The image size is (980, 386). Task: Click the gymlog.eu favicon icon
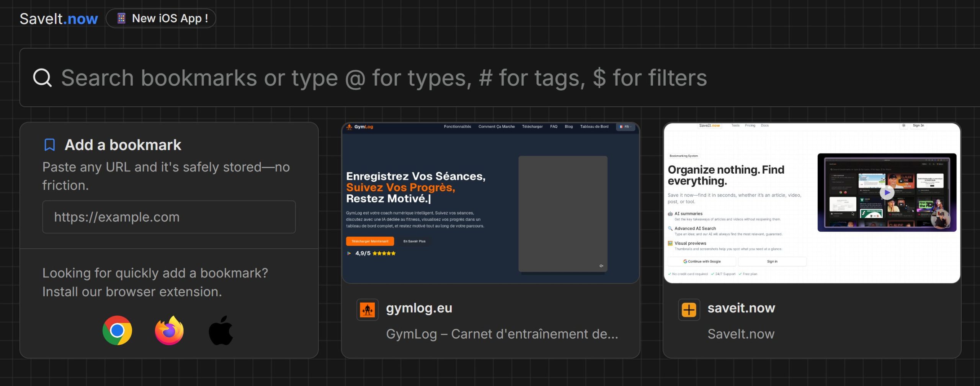coord(368,310)
